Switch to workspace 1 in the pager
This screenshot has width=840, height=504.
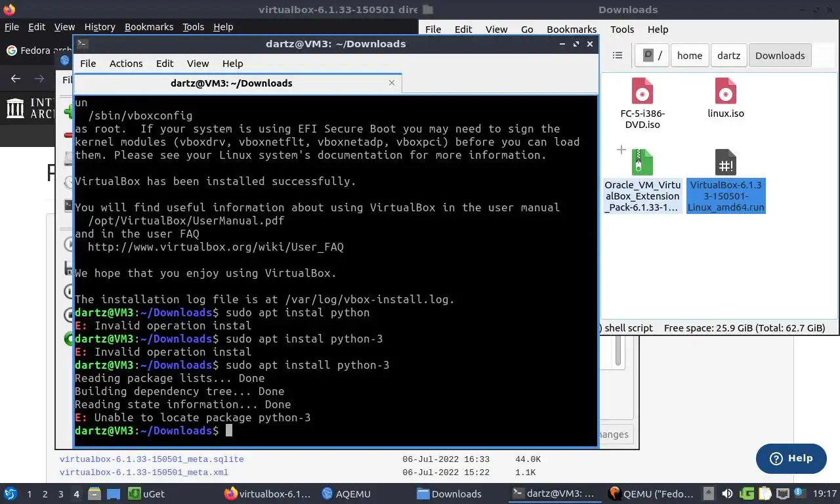click(x=29, y=494)
